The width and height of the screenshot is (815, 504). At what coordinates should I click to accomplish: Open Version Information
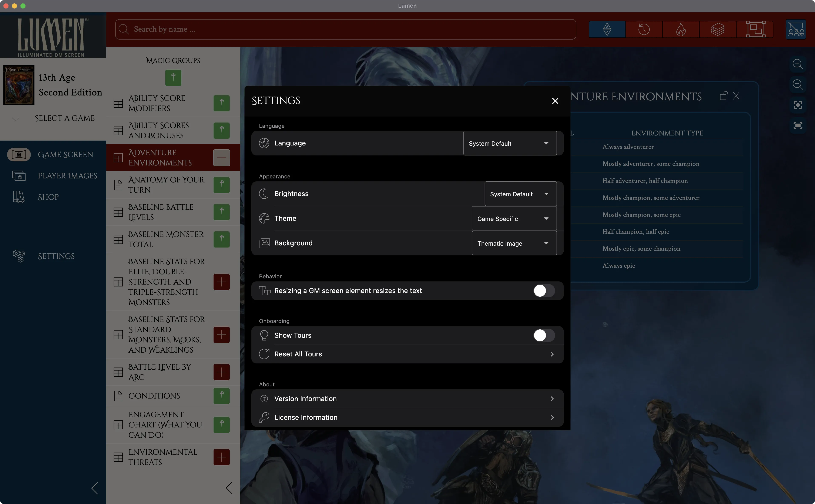pos(407,399)
